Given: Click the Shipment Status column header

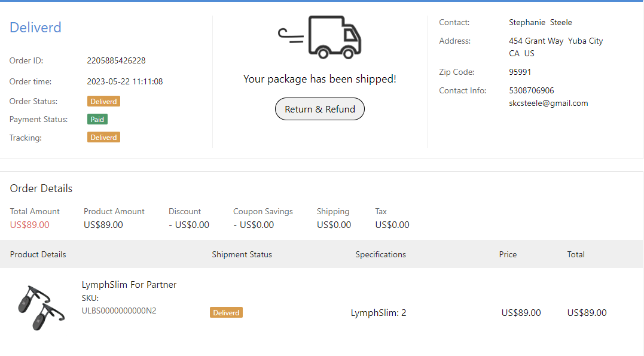Looking at the screenshot, I should (x=242, y=254).
